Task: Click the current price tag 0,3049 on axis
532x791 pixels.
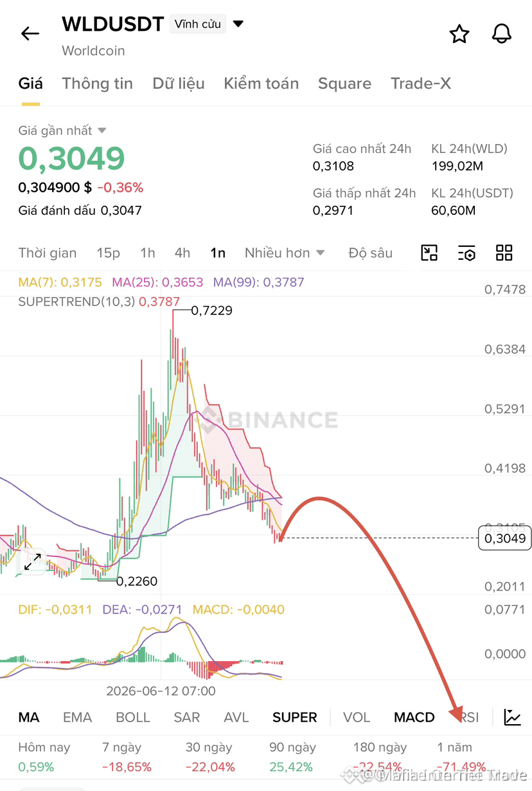Action: (504, 538)
